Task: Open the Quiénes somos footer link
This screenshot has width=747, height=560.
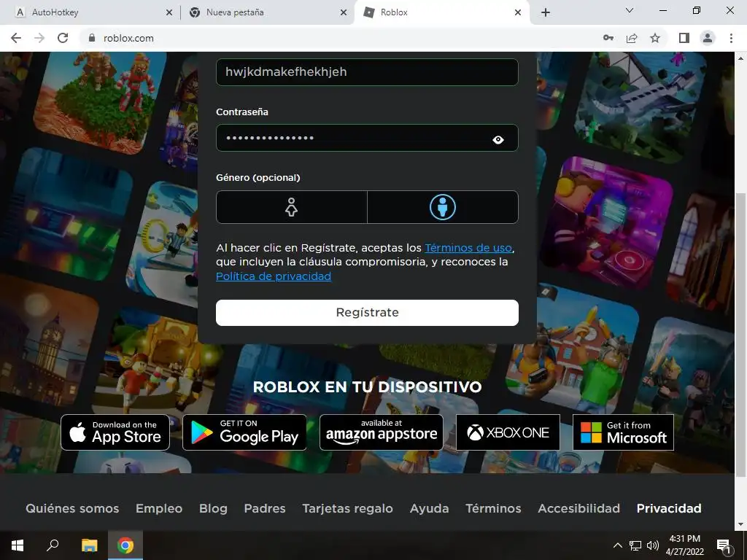Action: click(72, 508)
